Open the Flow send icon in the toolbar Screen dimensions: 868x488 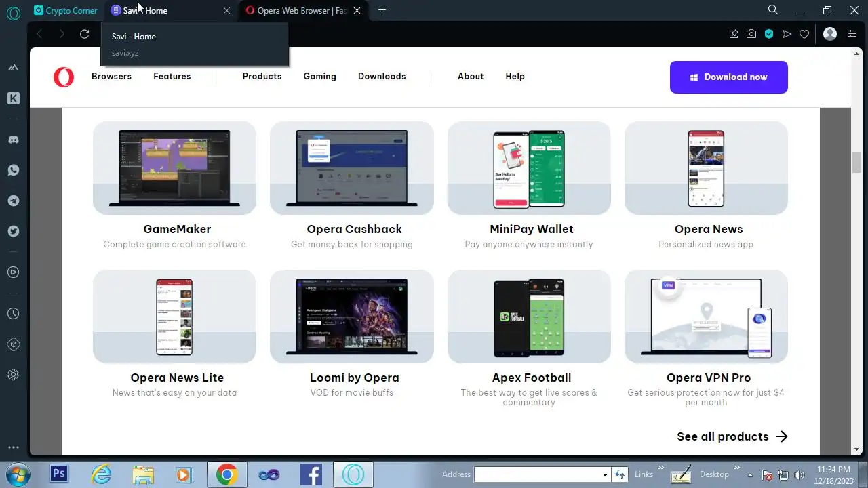[787, 34]
